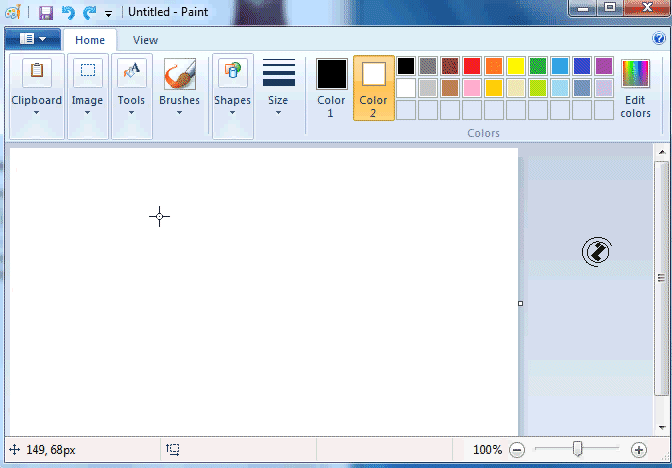The height and width of the screenshot is (468, 672).
Task: Click the Paint Help question mark icon
Action: [659, 39]
